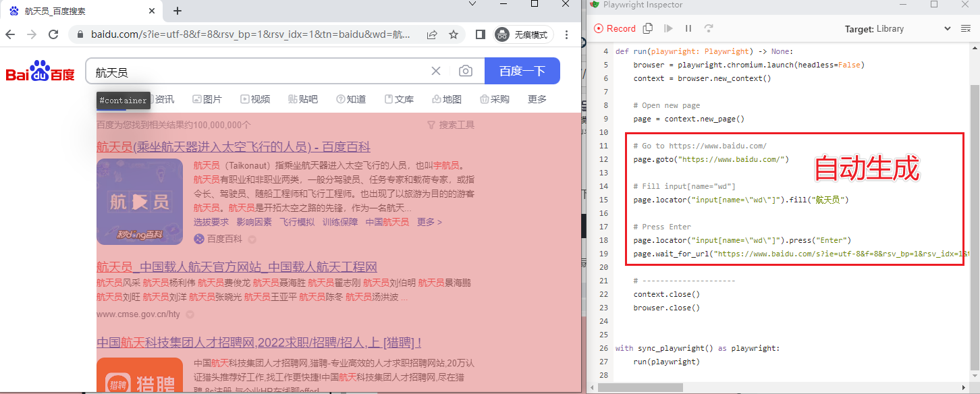980x394 pixels.
Task: Click the 猎聘 orange thumbnail
Action: click(x=140, y=376)
